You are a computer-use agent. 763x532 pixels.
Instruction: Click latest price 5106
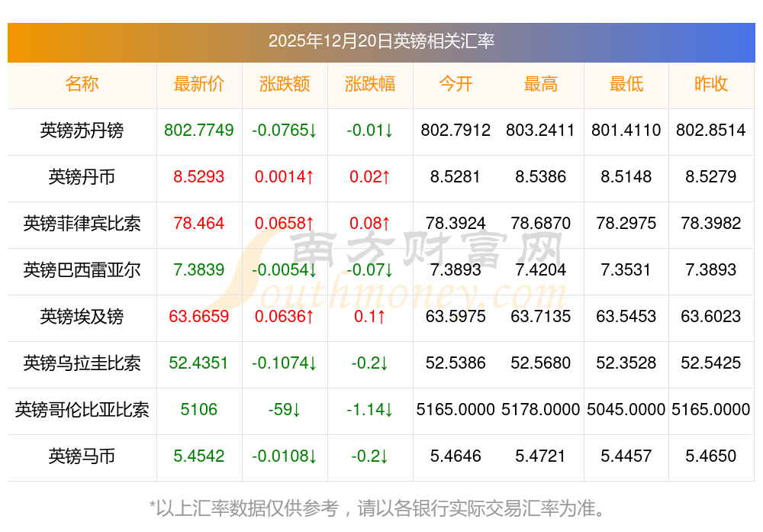[198, 409]
